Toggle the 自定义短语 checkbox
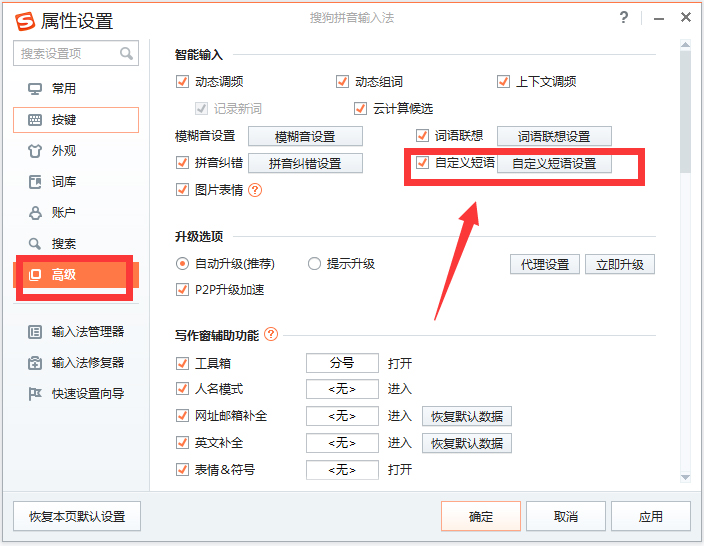The width and height of the screenshot is (704, 546). point(423,163)
